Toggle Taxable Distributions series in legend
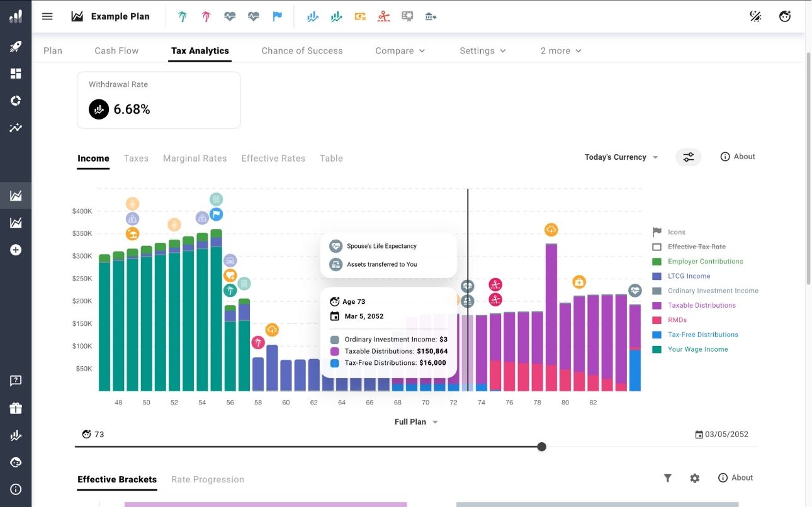The height and width of the screenshot is (507, 812). point(701,306)
